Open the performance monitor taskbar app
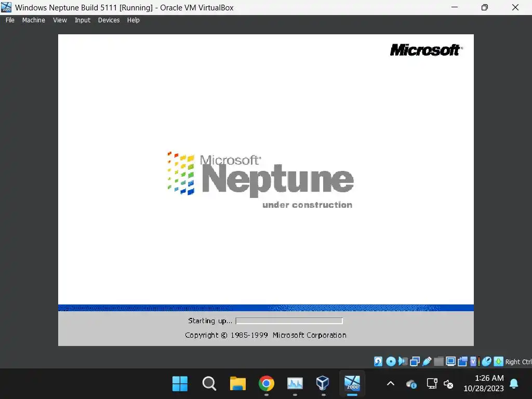This screenshot has height=399, width=532. pos(295,384)
